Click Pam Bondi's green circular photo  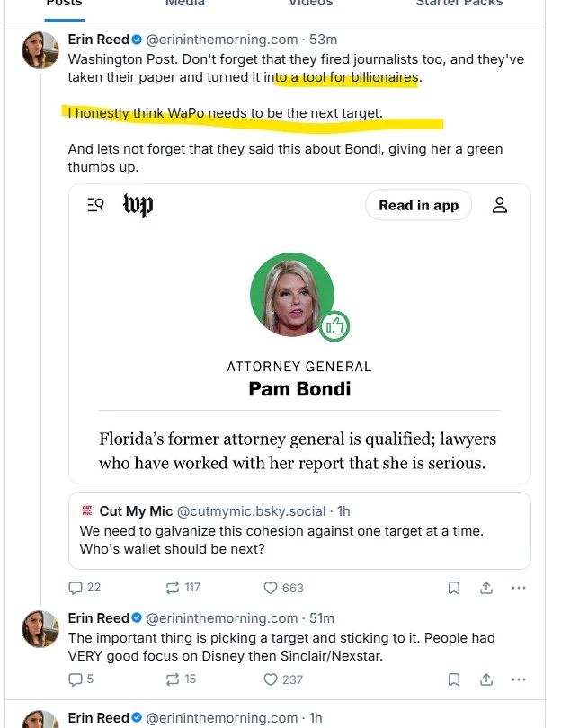click(x=292, y=296)
